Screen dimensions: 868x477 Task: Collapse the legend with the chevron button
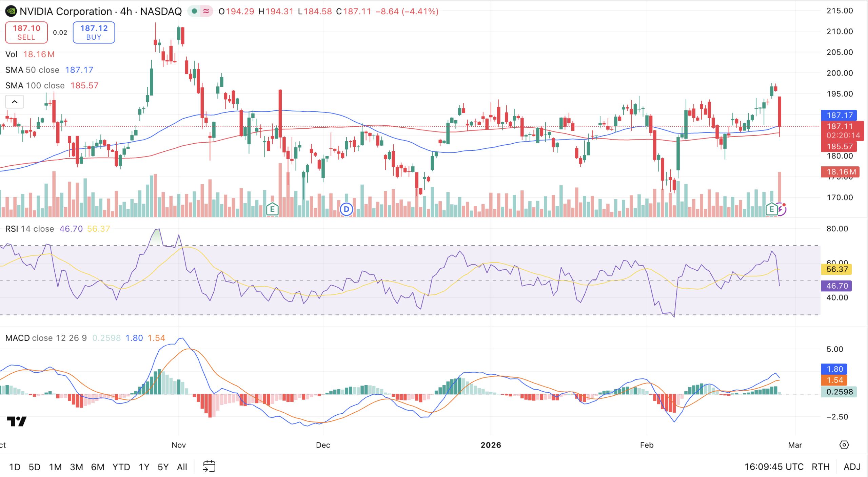click(x=14, y=102)
